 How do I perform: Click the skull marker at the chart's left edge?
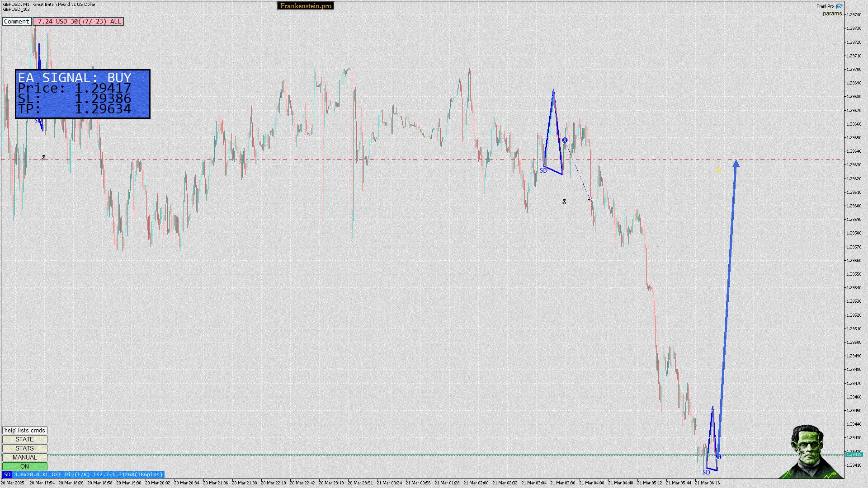coord(43,158)
